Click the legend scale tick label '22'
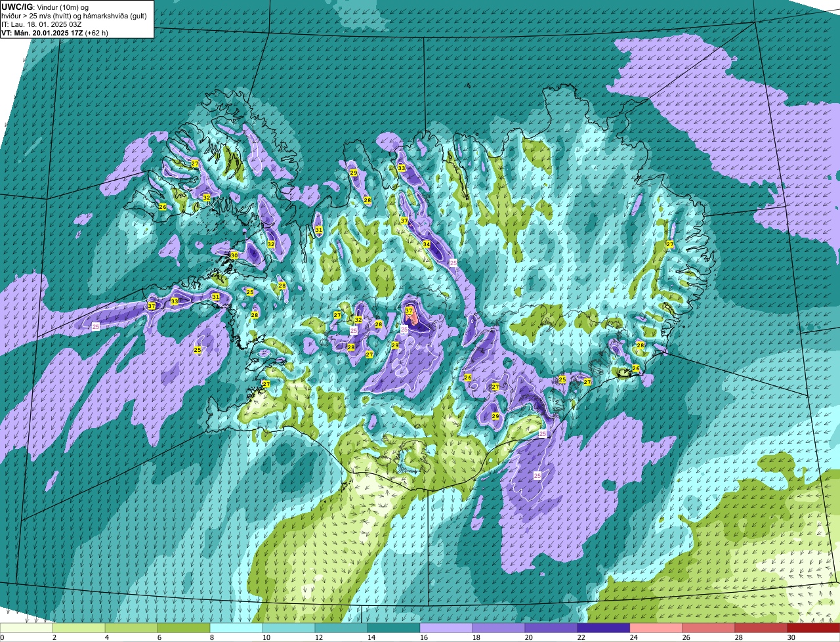840x642 pixels. pyautogui.click(x=581, y=637)
